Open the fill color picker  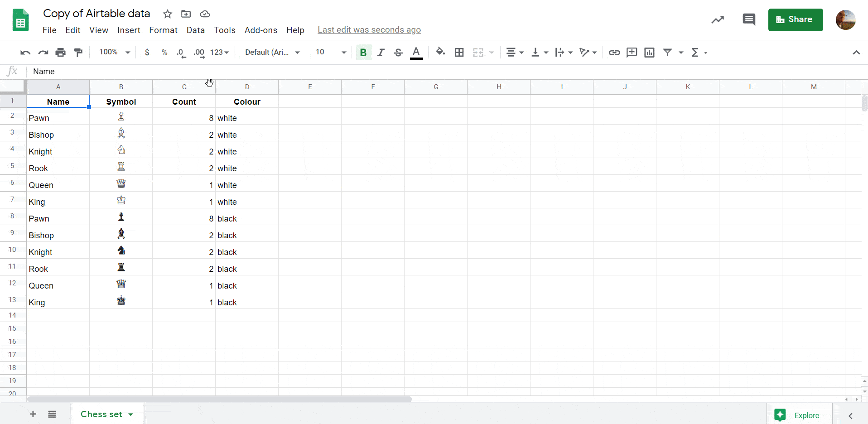[440, 52]
